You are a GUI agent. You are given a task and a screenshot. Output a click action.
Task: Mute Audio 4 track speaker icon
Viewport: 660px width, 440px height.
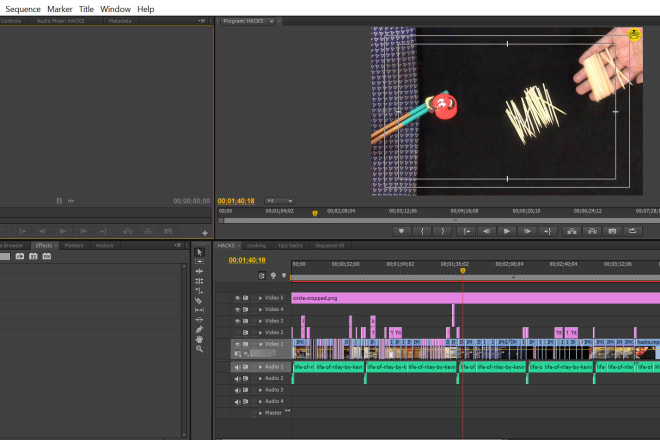[x=237, y=402]
